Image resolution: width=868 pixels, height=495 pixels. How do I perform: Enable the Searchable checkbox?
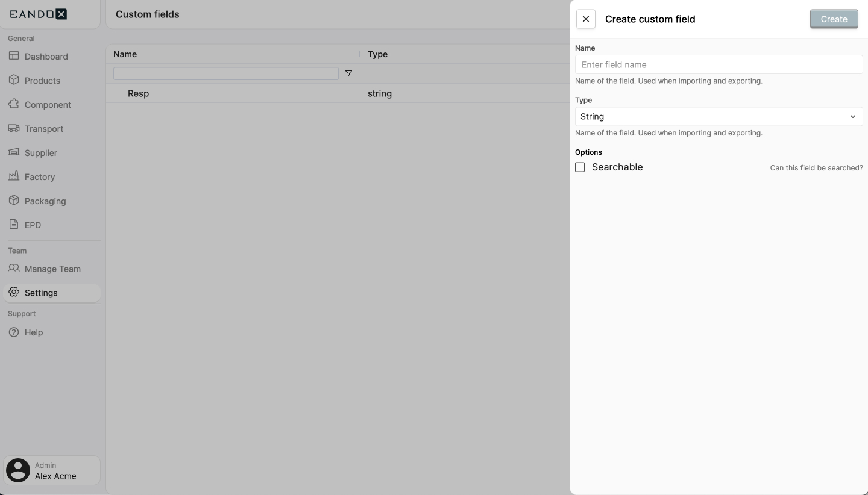pyautogui.click(x=580, y=167)
